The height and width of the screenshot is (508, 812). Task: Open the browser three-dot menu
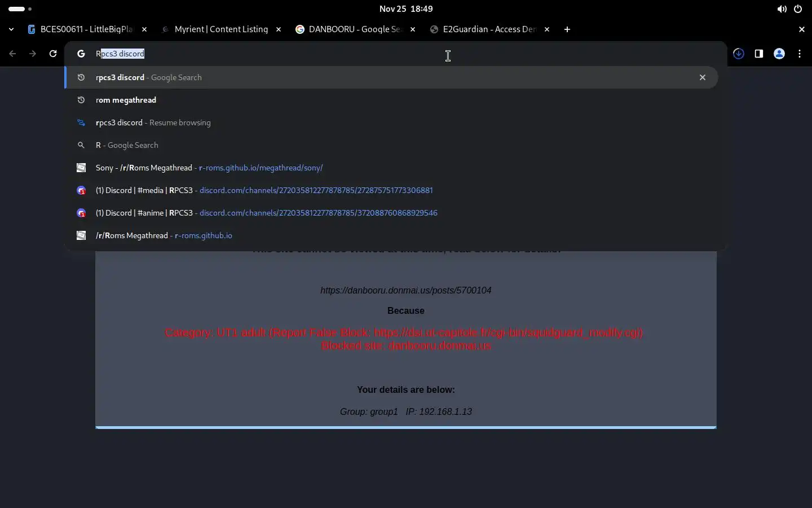tap(800, 54)
